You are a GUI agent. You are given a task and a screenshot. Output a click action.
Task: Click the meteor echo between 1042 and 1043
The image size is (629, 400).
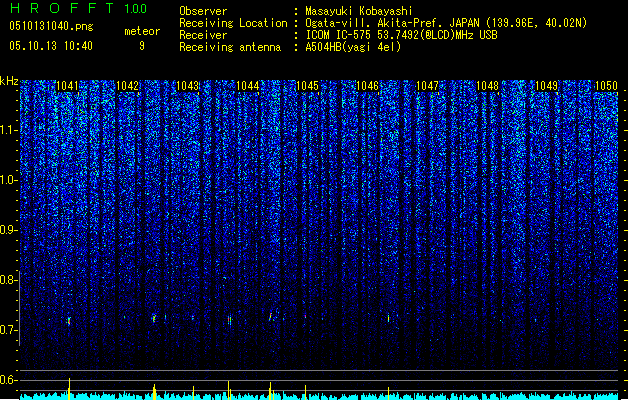coord(154,319)
